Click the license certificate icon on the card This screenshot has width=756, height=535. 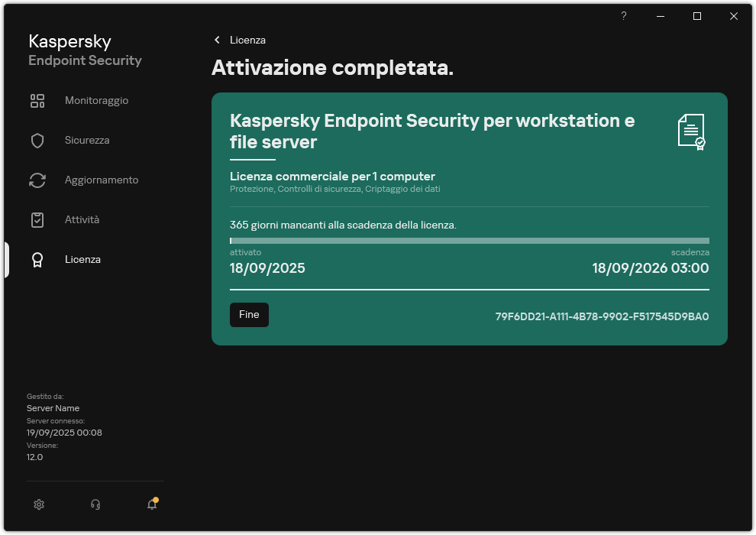(691, 131)
